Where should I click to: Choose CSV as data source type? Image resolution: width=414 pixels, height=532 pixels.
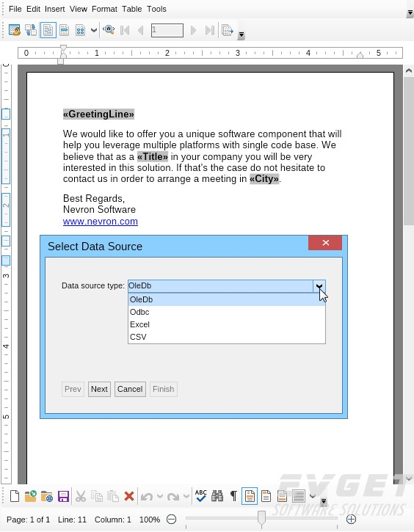(x=227, y=338)
